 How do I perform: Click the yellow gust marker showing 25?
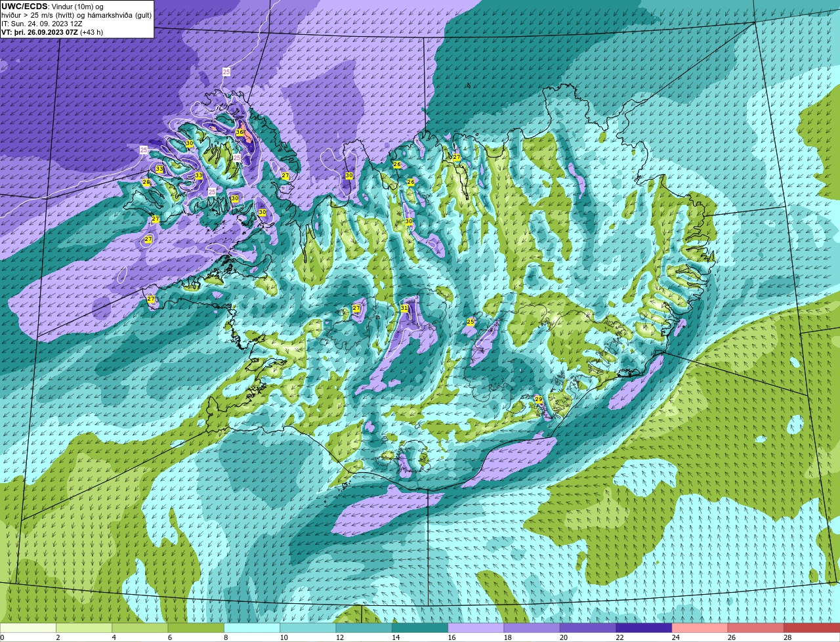[x=470, y=322]
